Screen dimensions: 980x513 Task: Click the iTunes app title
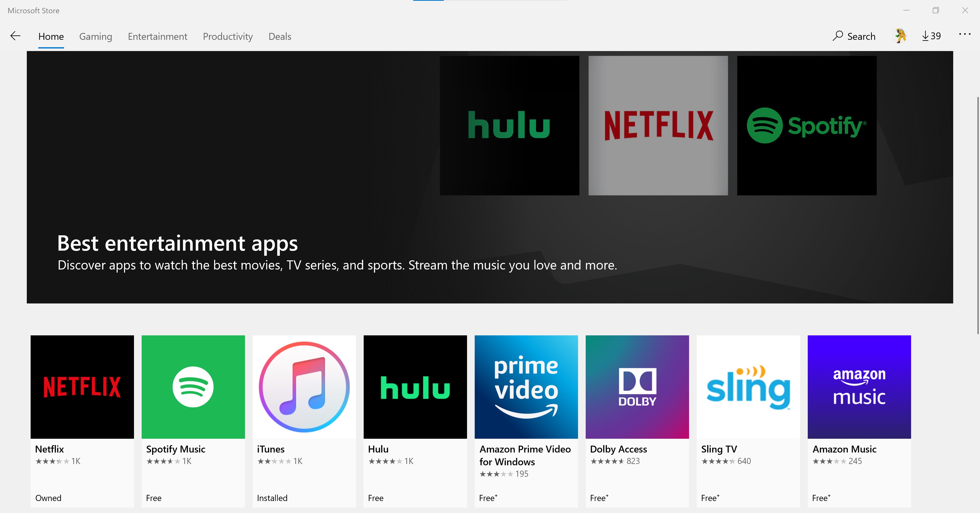271,449
